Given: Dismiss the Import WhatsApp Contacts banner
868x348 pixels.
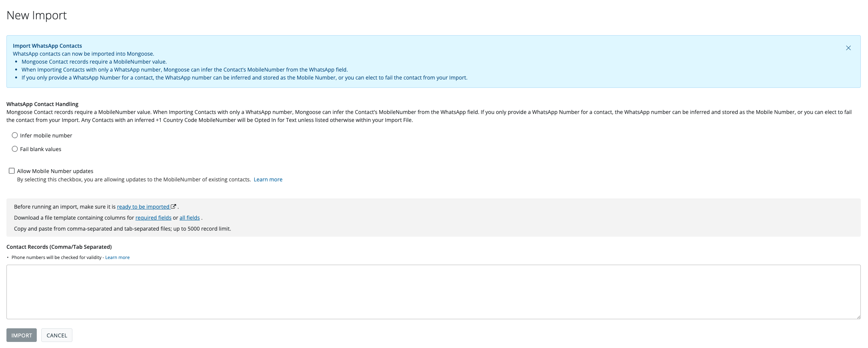Looking at the screenshot, I should pyautogui.click(x=848, y=48).
